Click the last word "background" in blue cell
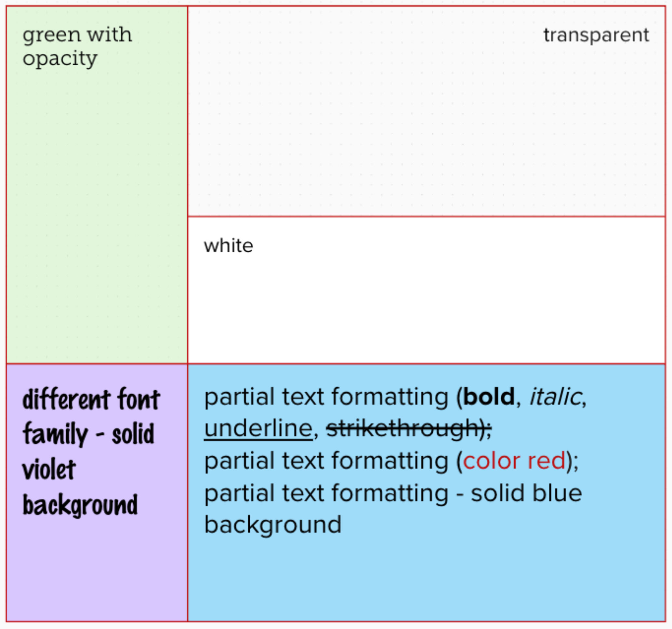672x629 pixels. pyautogui.click(x=273, y=525)
